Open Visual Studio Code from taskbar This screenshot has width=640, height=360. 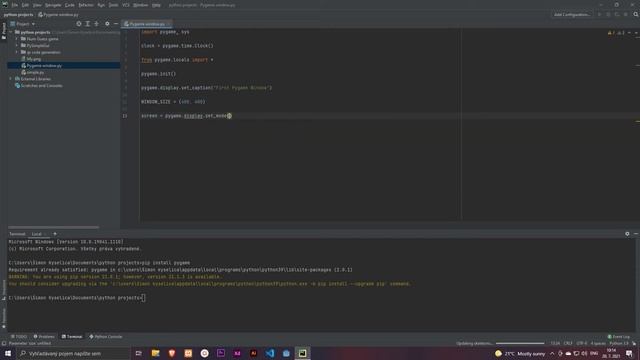coord(270,353)
